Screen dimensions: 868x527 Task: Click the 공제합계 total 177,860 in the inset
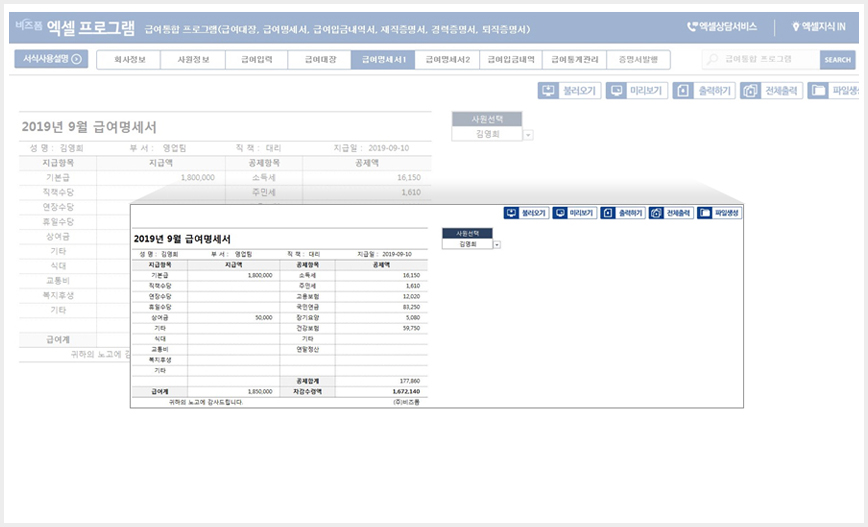410,381
